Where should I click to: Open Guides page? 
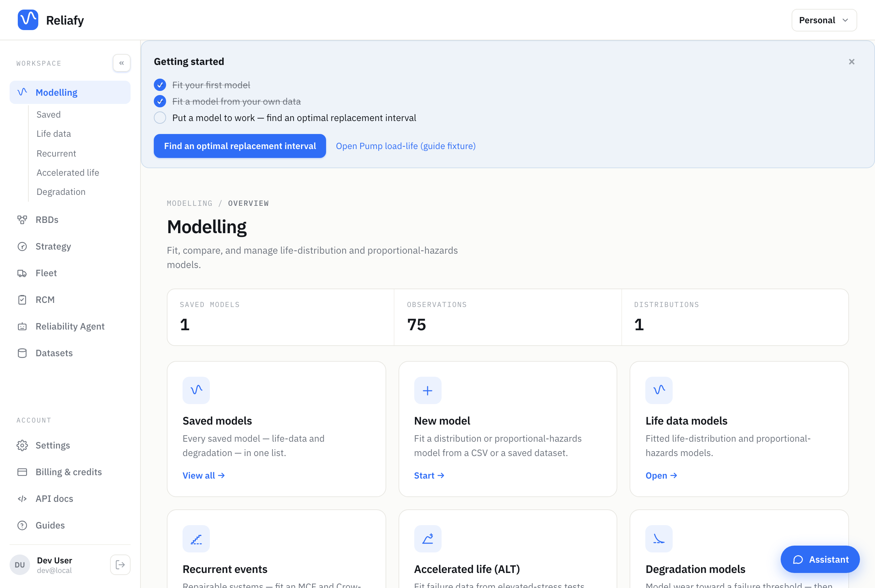(x=70, y=525)
